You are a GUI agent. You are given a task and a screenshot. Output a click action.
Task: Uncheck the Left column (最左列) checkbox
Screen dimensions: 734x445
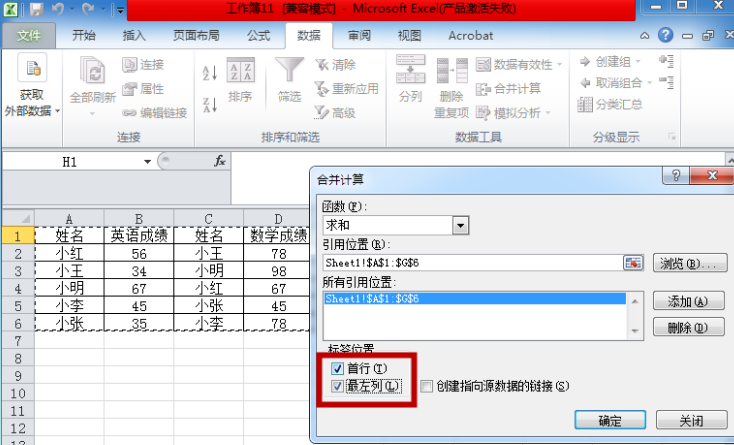[337, 386]
